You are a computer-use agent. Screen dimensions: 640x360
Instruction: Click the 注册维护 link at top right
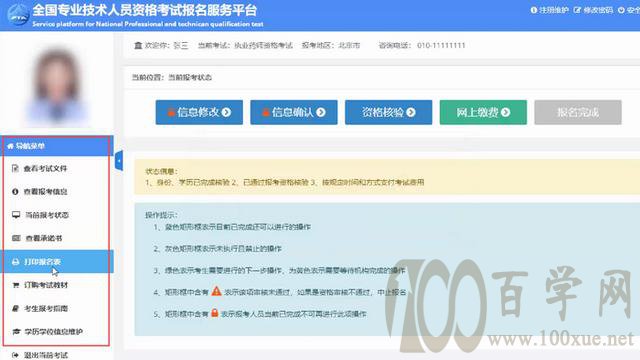point(549,10)
